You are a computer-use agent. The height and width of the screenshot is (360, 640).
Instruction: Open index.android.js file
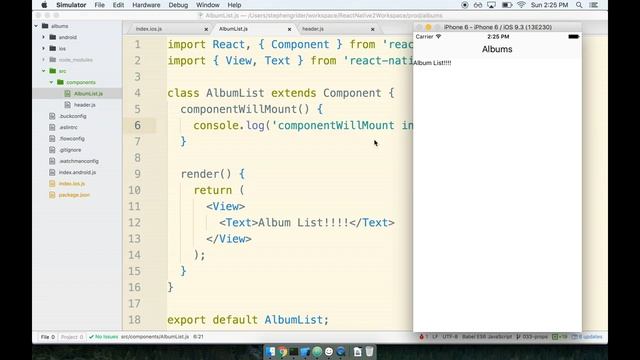click(x=77, y=172)
